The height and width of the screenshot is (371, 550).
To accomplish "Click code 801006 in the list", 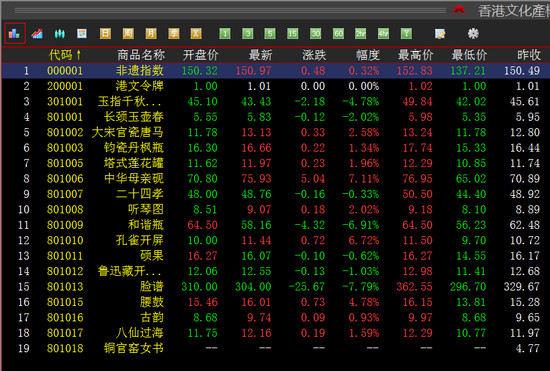I will (65, 178).
